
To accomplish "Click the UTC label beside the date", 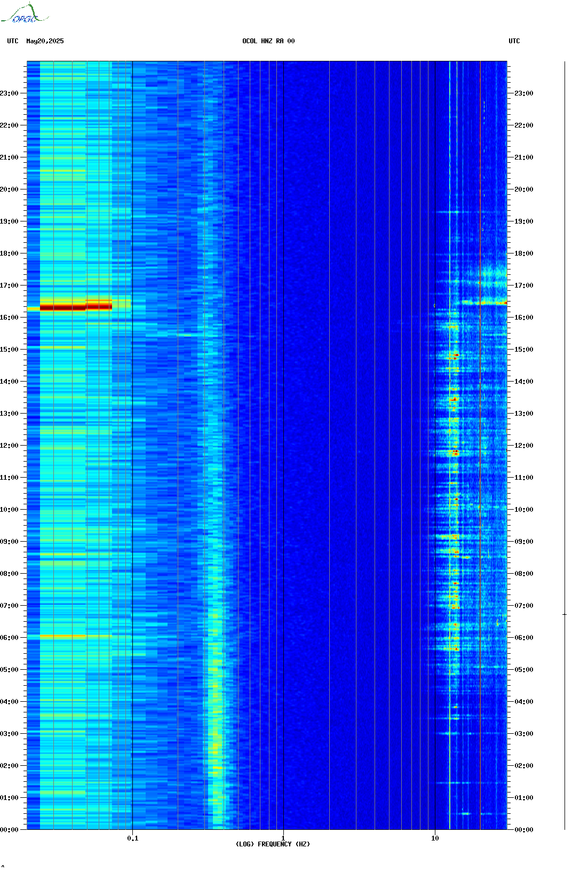I will 13,41.
